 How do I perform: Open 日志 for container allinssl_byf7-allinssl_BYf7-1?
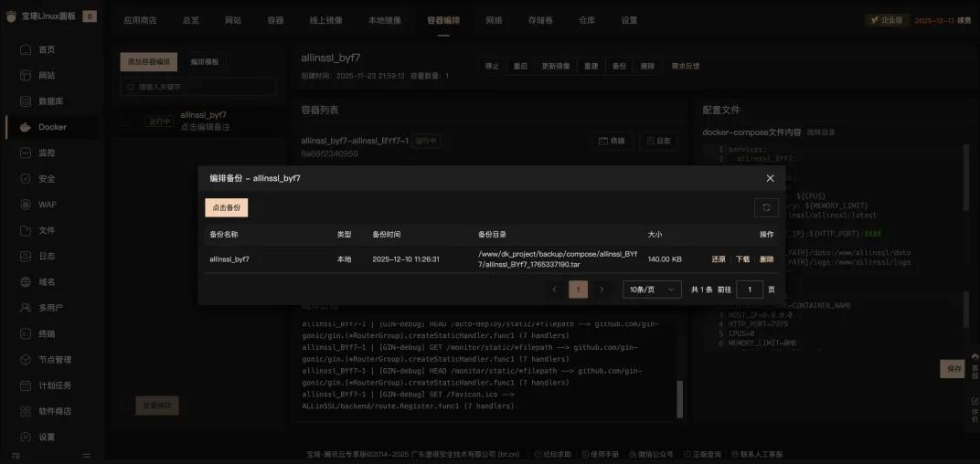coord(658,142)
